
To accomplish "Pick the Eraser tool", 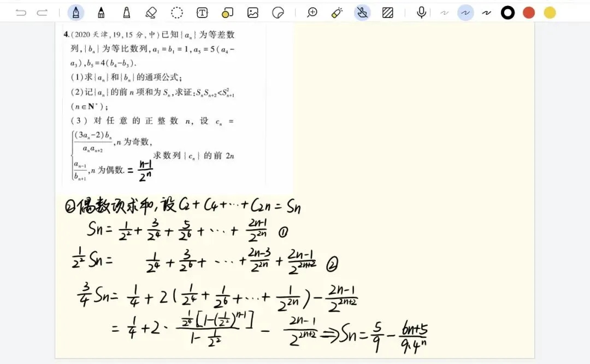I will tap(151, 12).
